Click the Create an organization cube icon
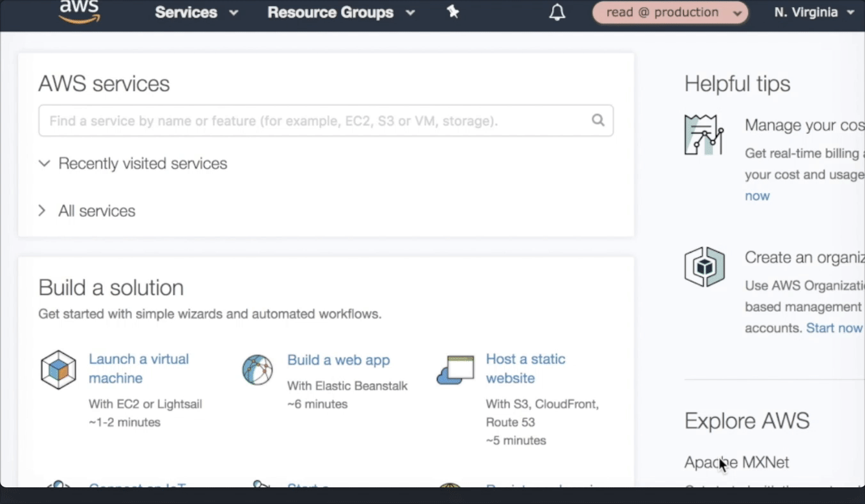The width and height of the screenshot is (865, 504). point(704,267)
